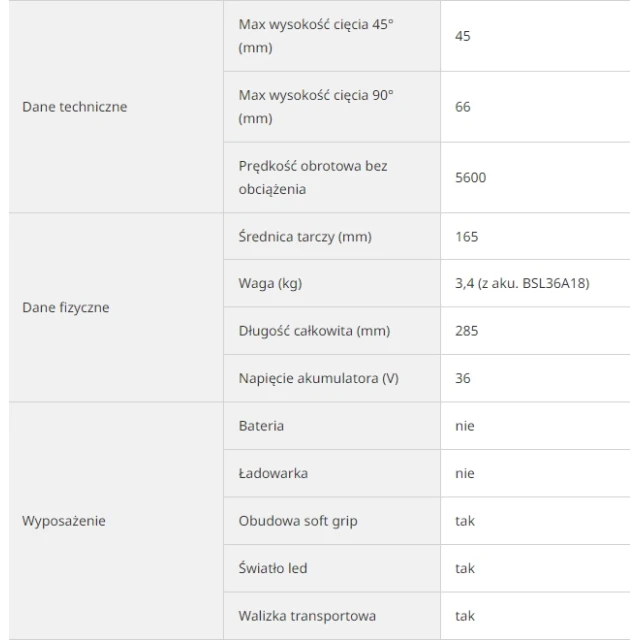This screenshot has height=640, width=640.
Task: Select the Dane fizyczne category cell
Action: click(116, 307)
